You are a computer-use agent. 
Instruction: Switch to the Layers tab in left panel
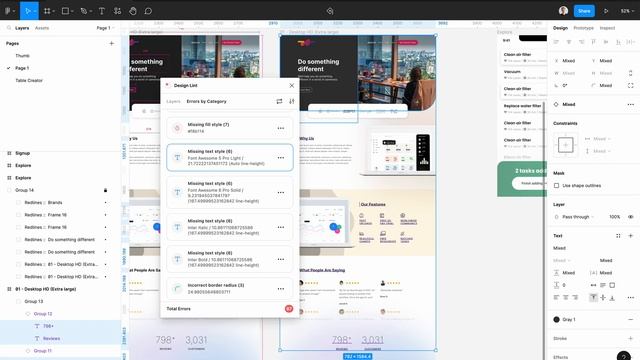[22, 28]
